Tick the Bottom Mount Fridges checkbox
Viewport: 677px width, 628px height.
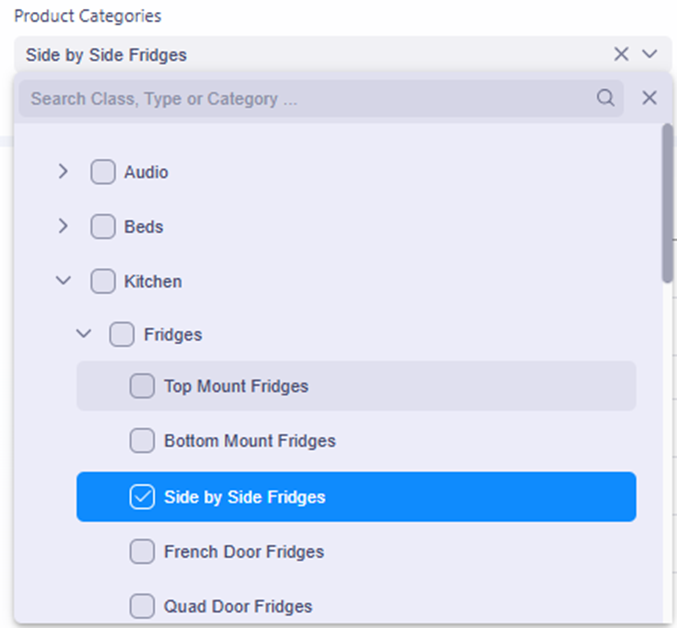coord(142,441)
